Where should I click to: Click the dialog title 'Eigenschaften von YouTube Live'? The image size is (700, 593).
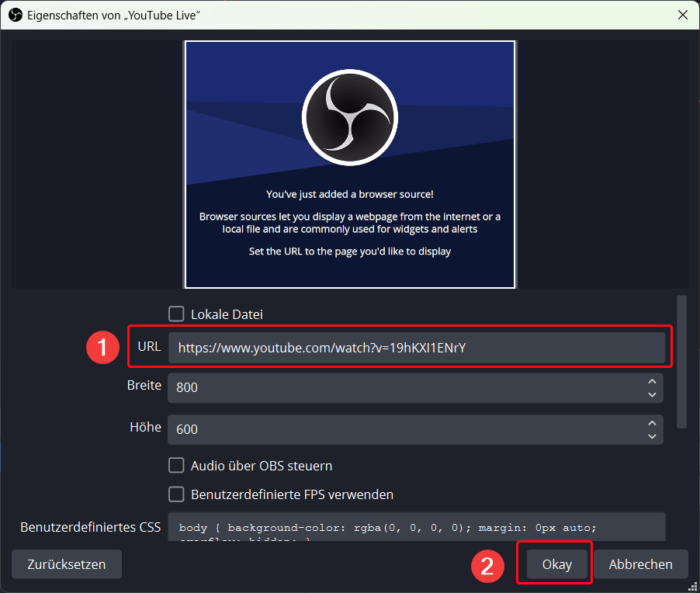[113, 16]
